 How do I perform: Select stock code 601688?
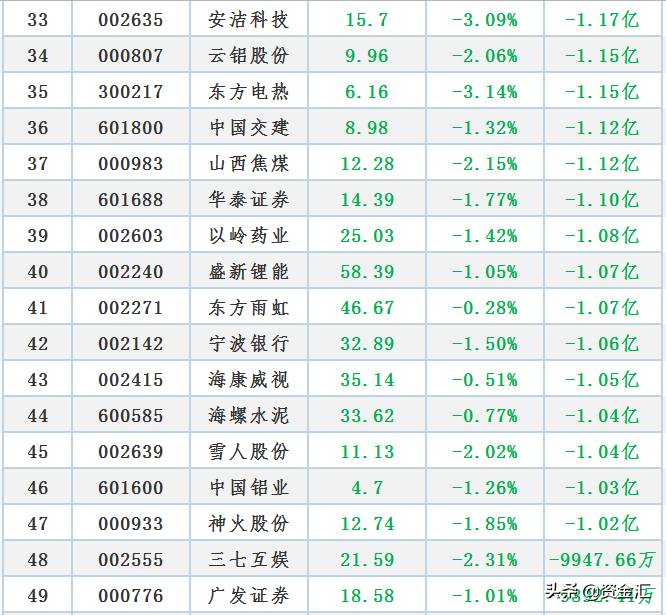pos(131,200)
